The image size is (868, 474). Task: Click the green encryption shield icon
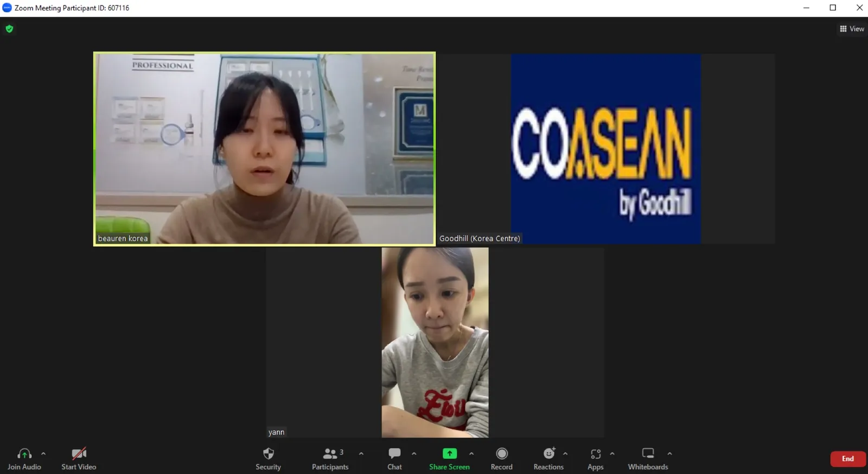9,29
